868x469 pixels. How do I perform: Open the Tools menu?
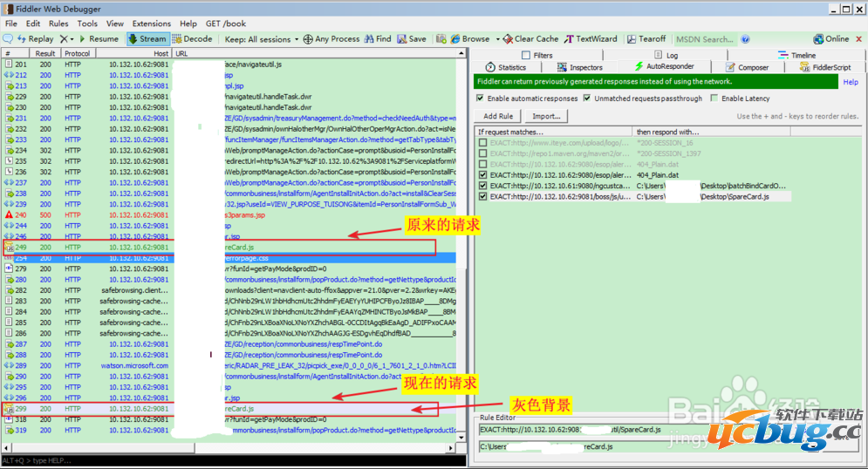[87, 24]
